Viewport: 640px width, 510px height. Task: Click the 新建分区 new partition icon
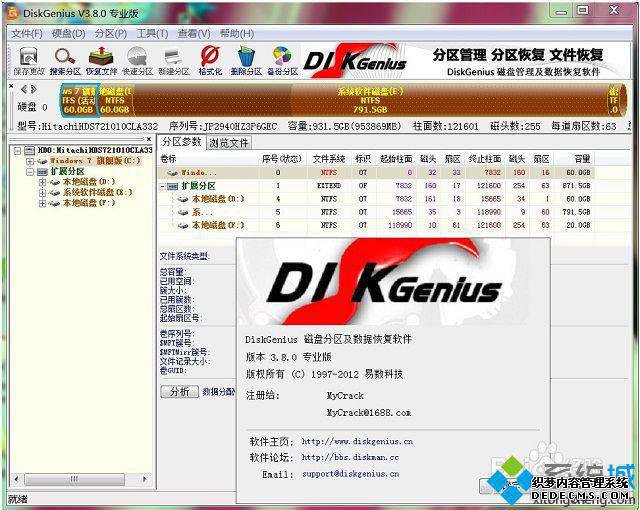(174, 61)
